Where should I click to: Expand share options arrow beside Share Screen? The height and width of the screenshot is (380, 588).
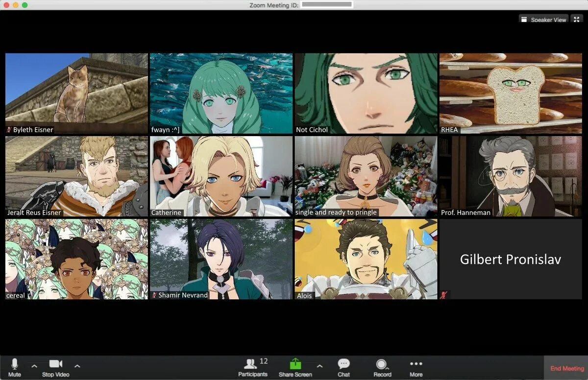319,366
